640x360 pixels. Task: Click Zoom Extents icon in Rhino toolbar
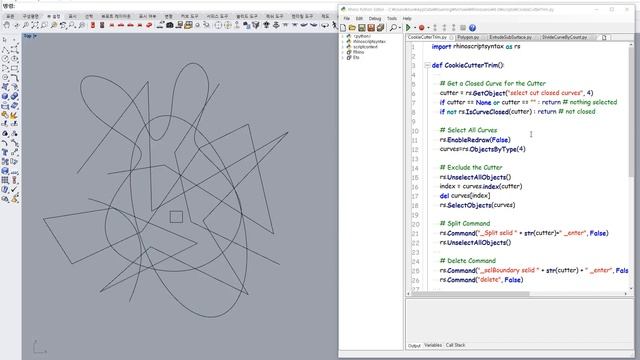[35, 25]
